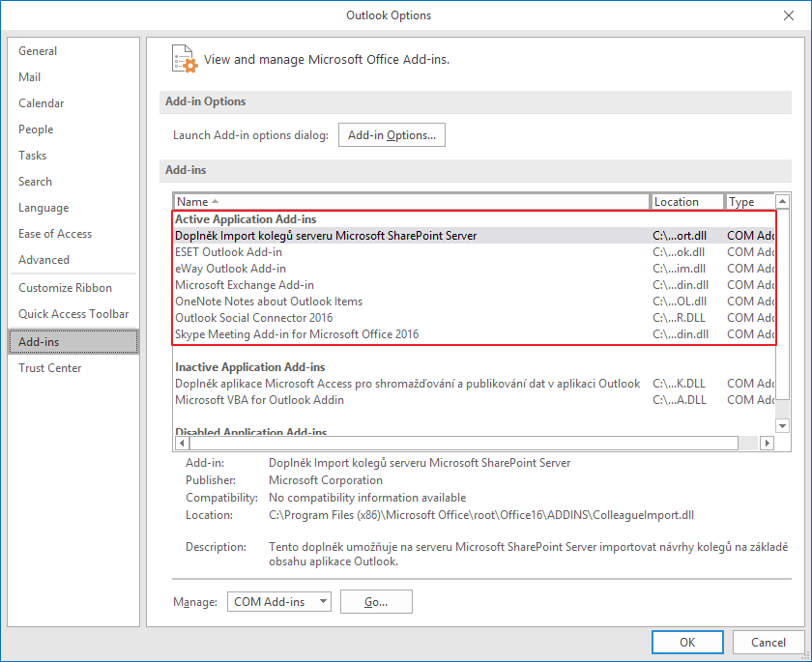Click the list's scroll up arrow
Viewport: 812px width, 662px height.
pos(782,201)
